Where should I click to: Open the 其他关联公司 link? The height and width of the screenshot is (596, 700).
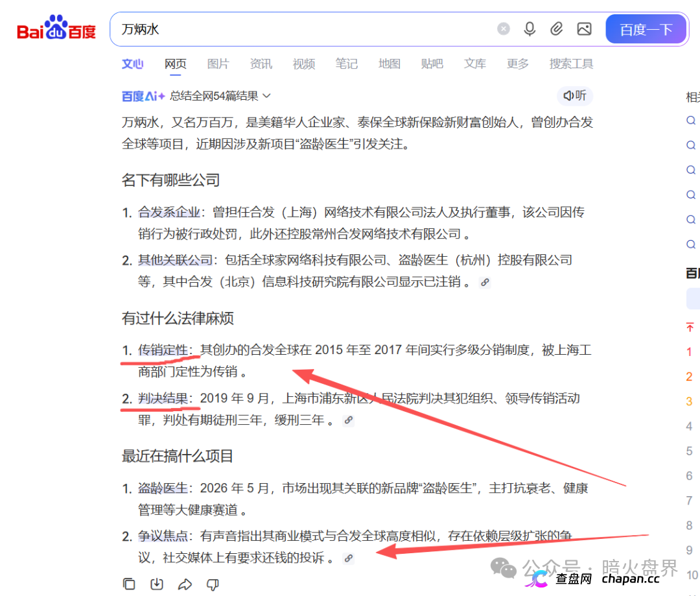[x=175, y=260]
